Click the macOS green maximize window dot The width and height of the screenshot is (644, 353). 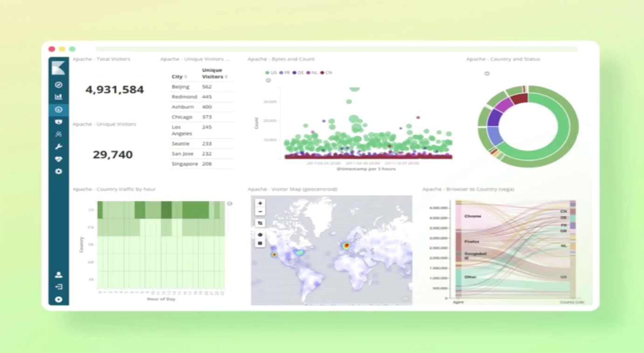[x=72, y=49]
